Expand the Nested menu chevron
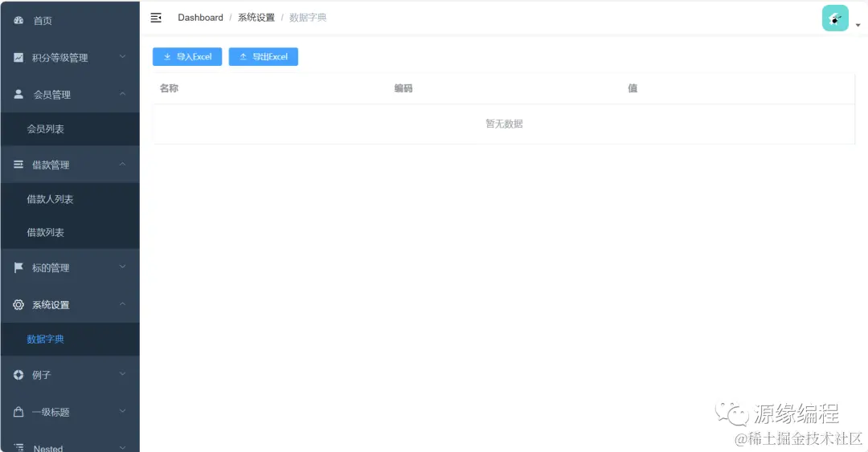This screenshot has height=452, width=868. coord(122,447)
